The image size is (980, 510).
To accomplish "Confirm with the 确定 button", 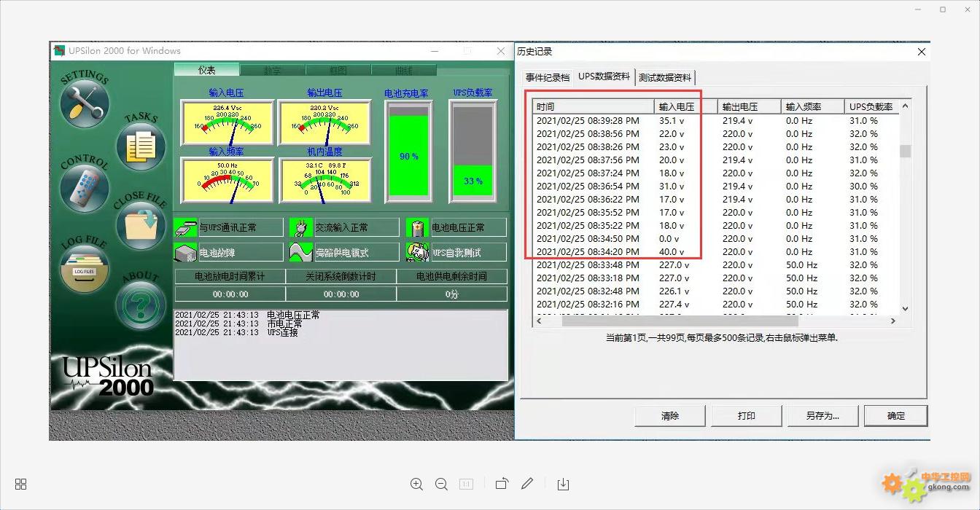I will (x=896, y=416).
